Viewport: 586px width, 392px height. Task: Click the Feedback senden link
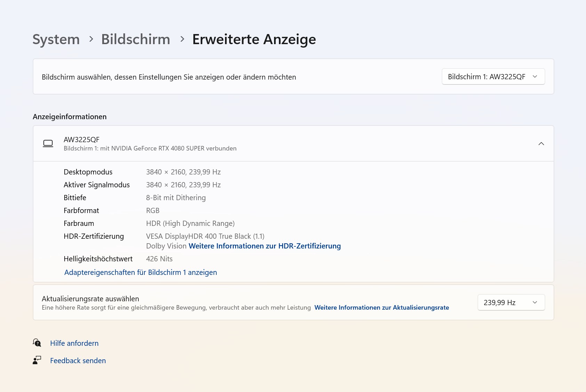tap(78, 361)
